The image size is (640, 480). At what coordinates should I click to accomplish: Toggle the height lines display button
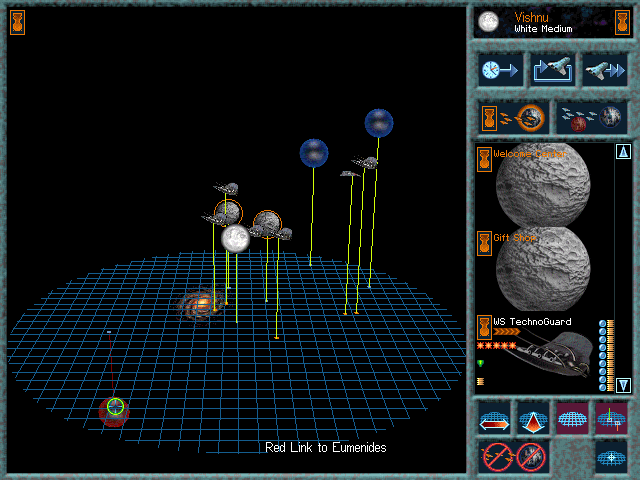[611, 419]
